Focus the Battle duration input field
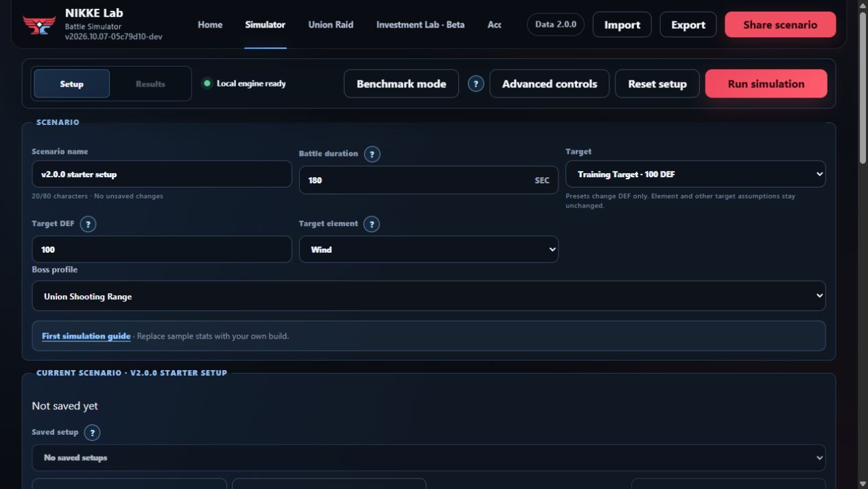 click(428, 180)
